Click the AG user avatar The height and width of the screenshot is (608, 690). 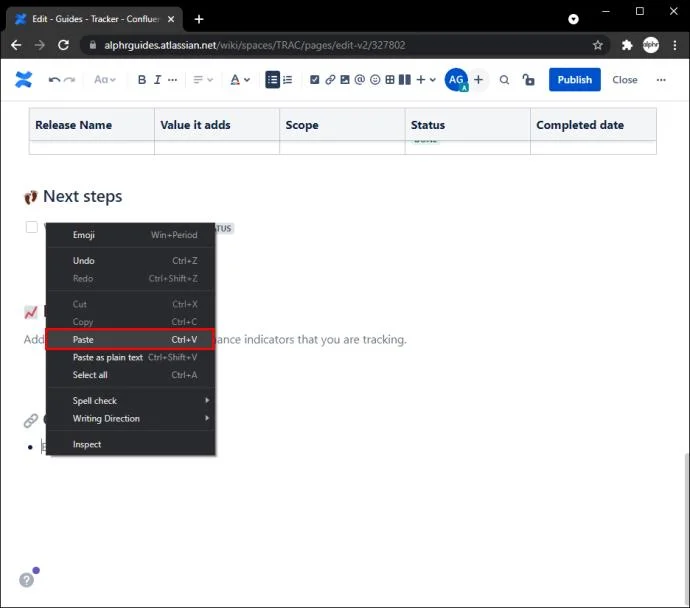pyautogui.click(x=456, y=80)
